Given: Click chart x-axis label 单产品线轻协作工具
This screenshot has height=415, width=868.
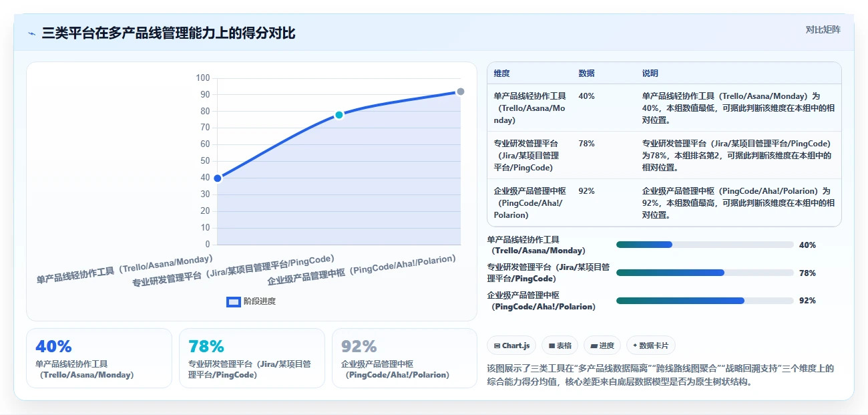Looking at the screenshot, I should [x=125, y=269].
